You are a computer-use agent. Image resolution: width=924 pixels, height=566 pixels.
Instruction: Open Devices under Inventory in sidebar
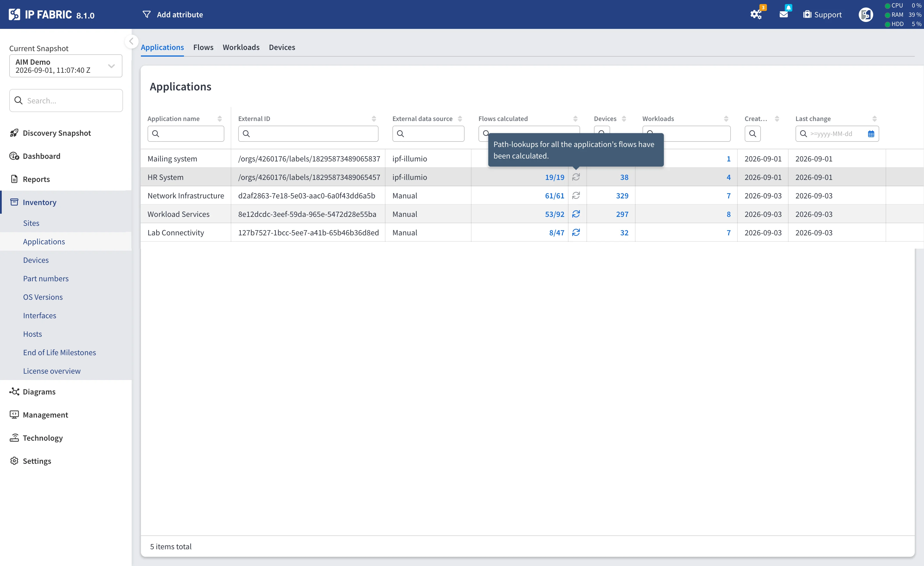36,260
